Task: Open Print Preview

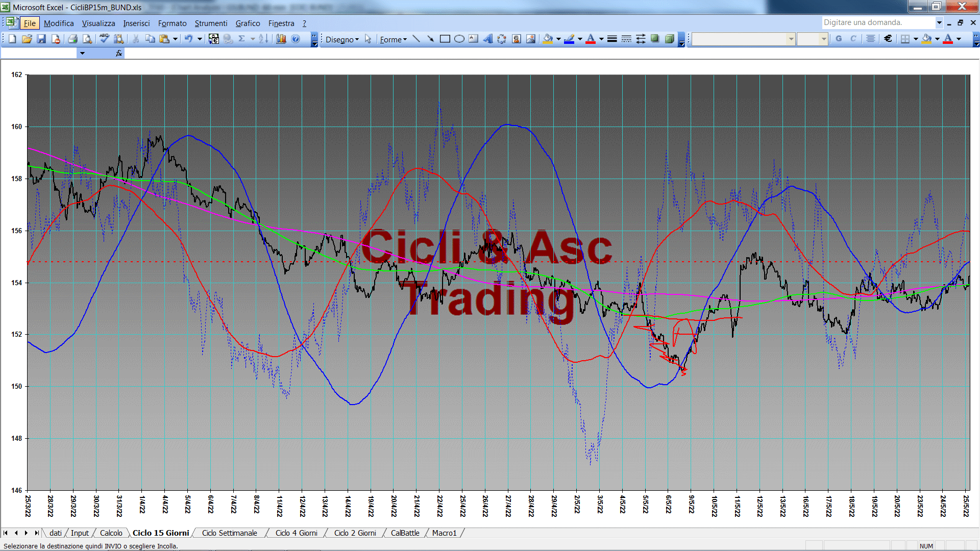Action: point(87,39)
